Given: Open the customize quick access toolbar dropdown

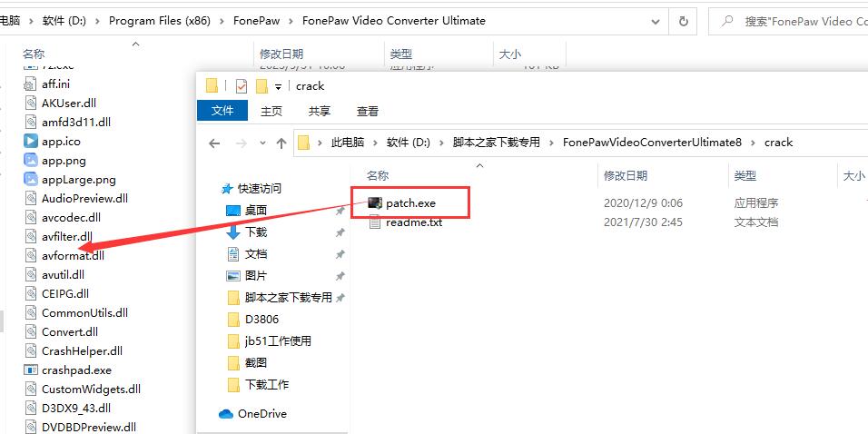Looking at the screenshot, I should click(278, 86).
